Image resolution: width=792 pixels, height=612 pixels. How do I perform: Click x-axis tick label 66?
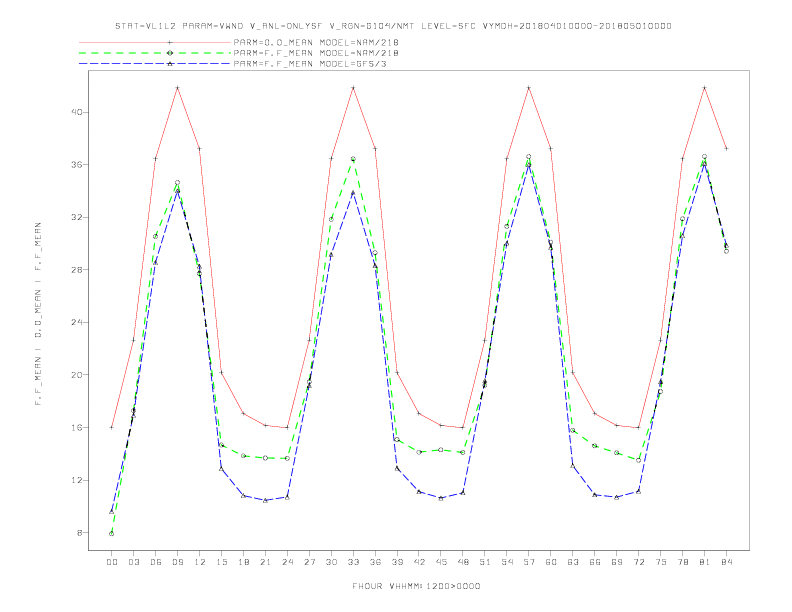pos(595,562)
